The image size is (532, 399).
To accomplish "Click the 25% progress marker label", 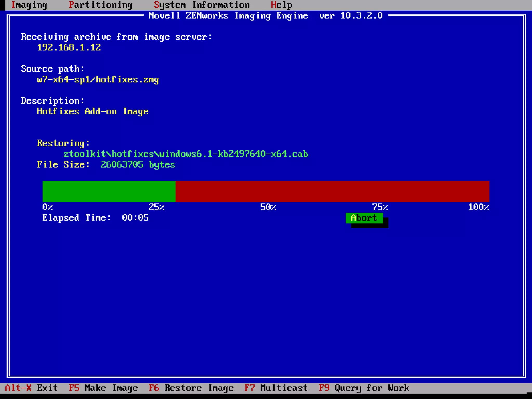I will coord(156,207).
